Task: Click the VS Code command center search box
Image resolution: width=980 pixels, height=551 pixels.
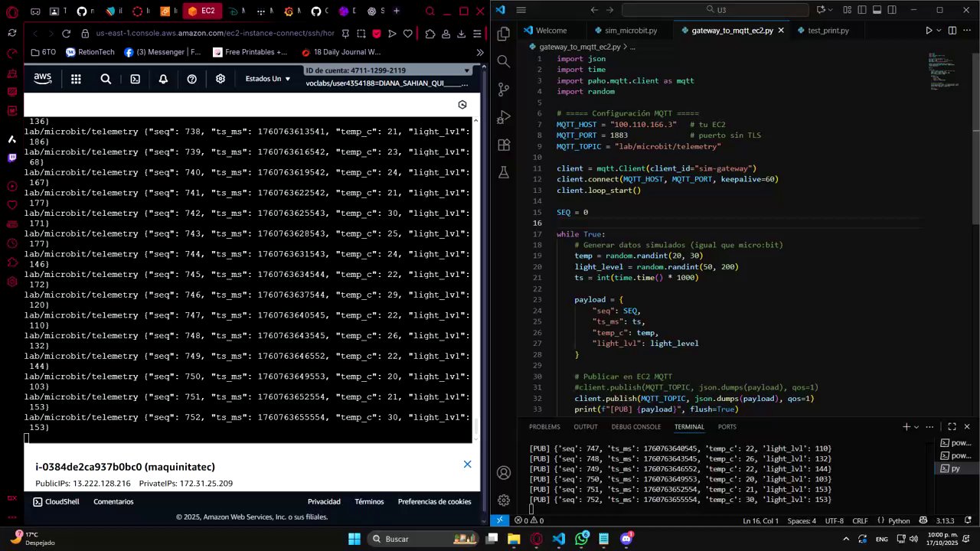Action: 715,10
